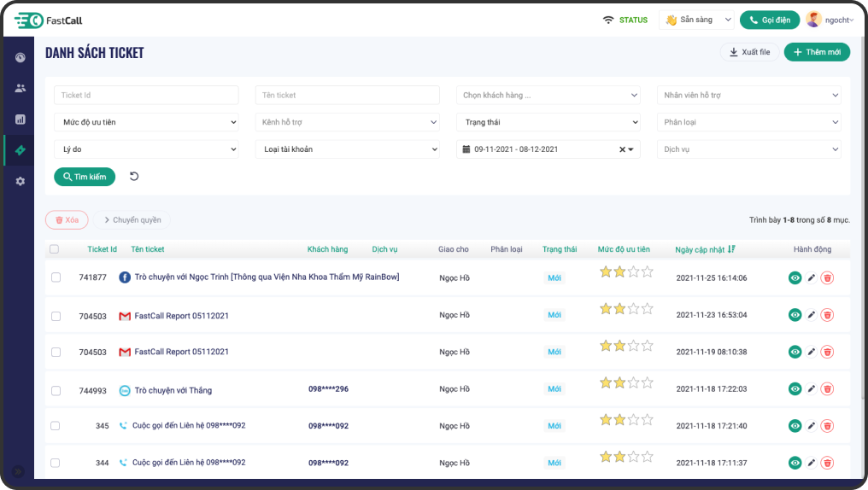Check the select-all checkbox in table header
This screenshot has width=868, height=490.
pos(55,249)
